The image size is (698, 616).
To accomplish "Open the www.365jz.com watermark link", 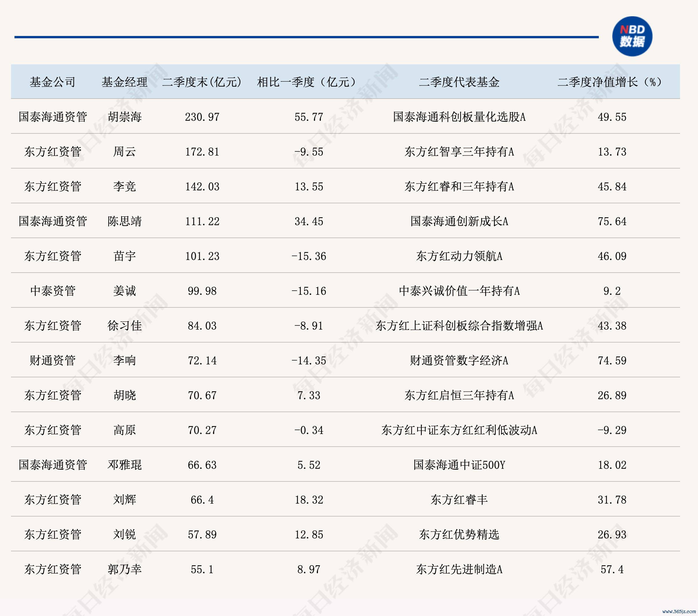I will (679, 611).
